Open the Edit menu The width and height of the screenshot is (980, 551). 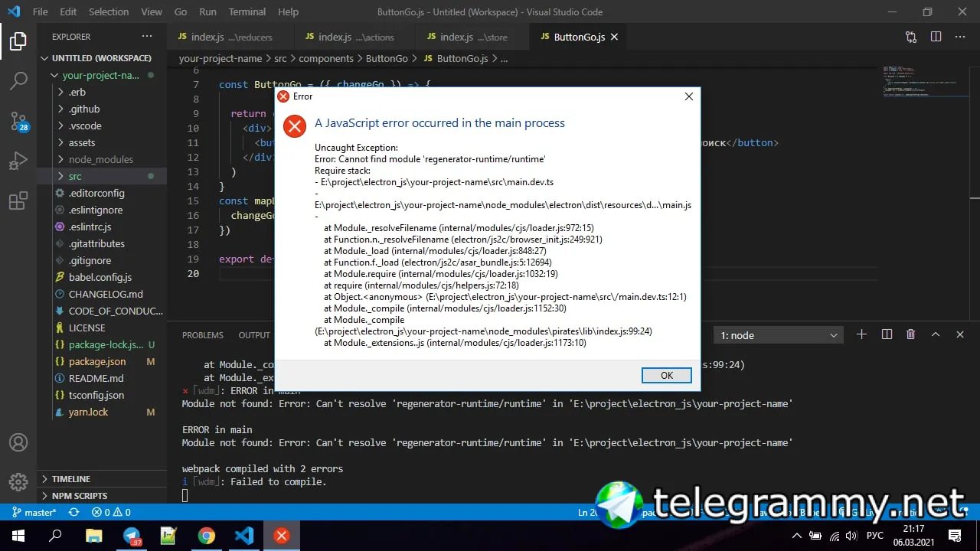pyautogui.click(x=68, y=11)
